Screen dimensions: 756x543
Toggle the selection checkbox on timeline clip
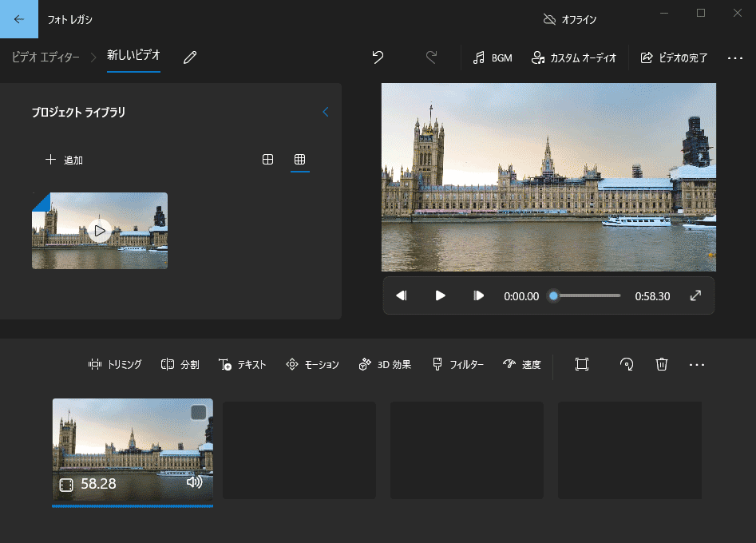[199, 414]
